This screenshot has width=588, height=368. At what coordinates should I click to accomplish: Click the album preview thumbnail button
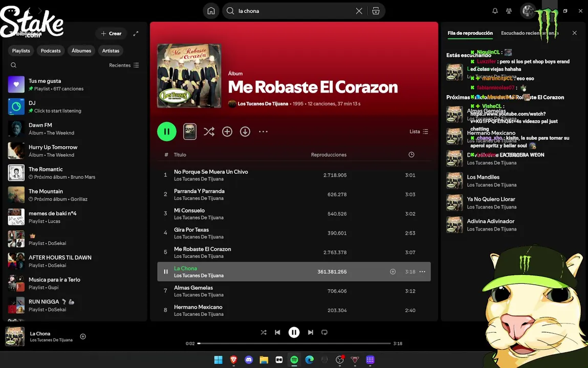[190, 131]
